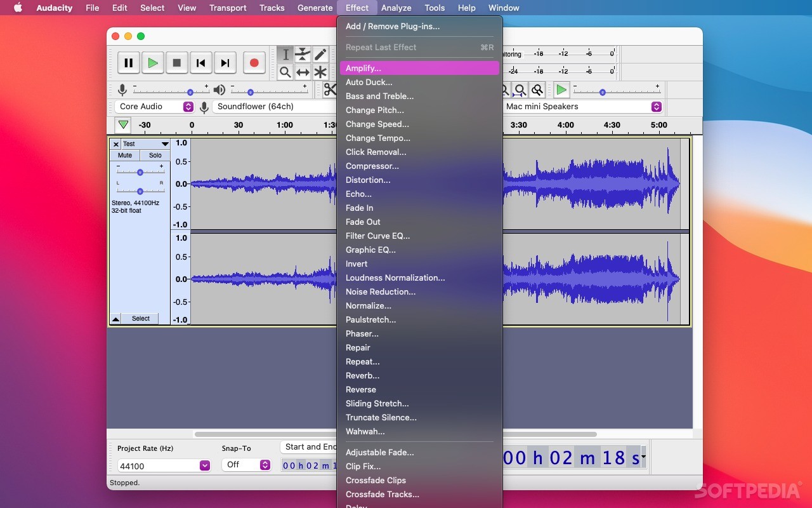This screenshot has height=508, width=812.
Task: Skip to the start of the project
Action: click(x=201, y=63)
